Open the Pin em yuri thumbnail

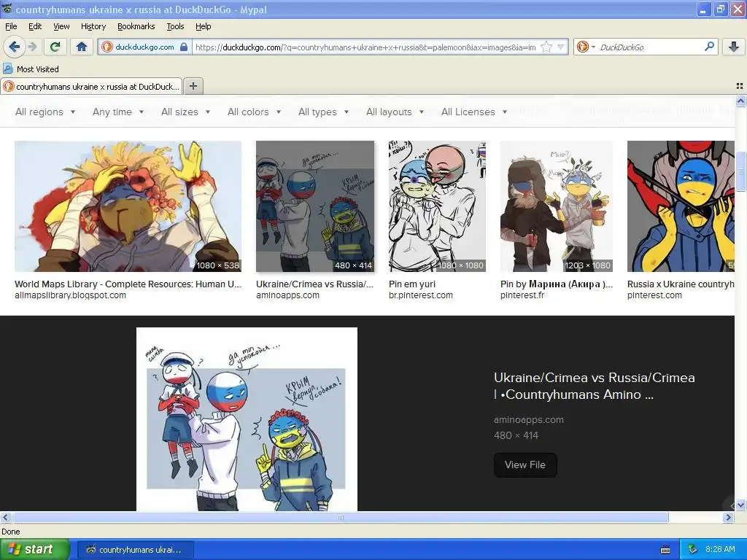point(438,206)
